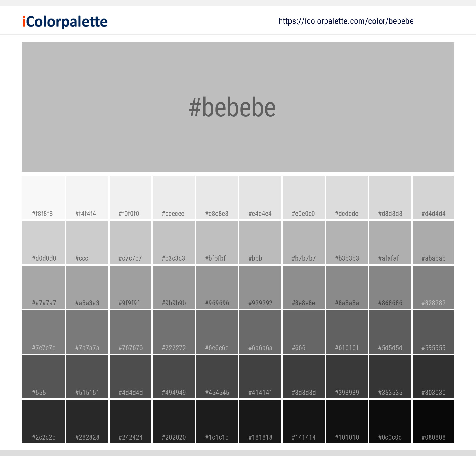Click the large #bebebe color preview banner
This screenshot has height=456, width=476.
pyautogui.click(x=238, y=107)
